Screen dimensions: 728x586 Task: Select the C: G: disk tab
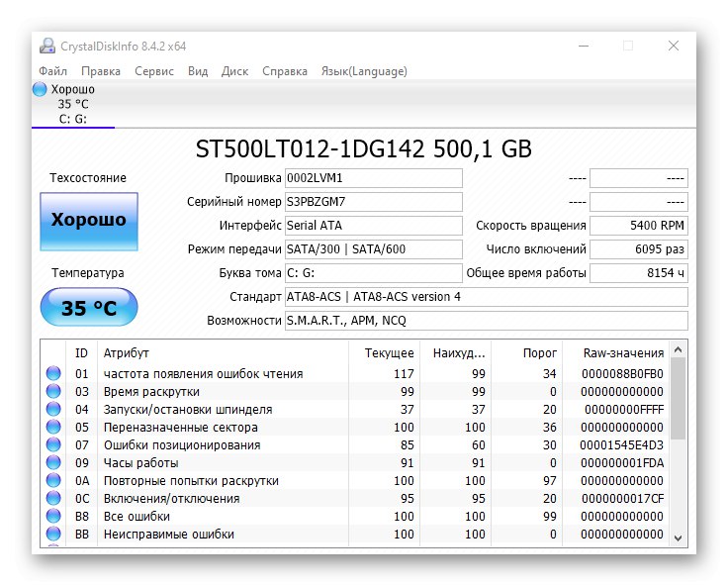click(x=73, y=120)
